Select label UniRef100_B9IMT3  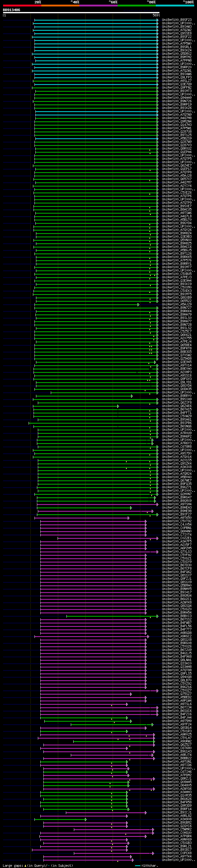pyautogui.click(x=177, y=91)
